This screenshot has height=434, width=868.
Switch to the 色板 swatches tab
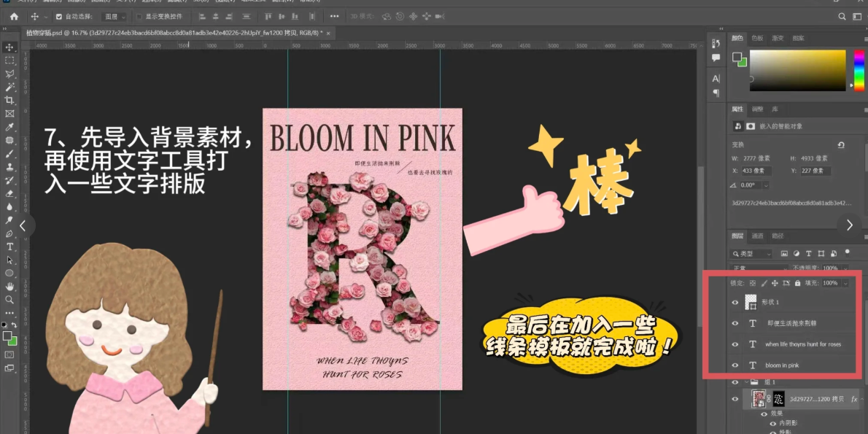[x=758, y=38]
